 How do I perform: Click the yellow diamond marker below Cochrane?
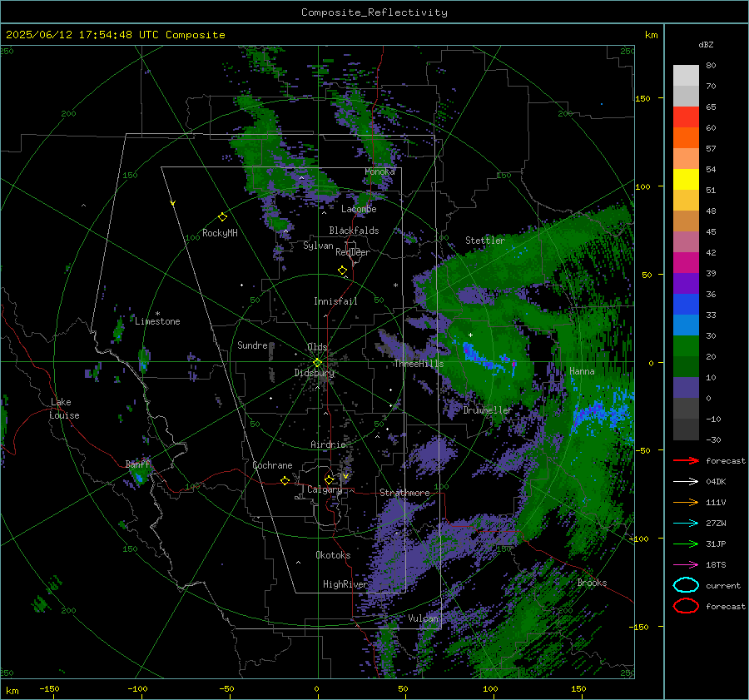click(285, 481)
